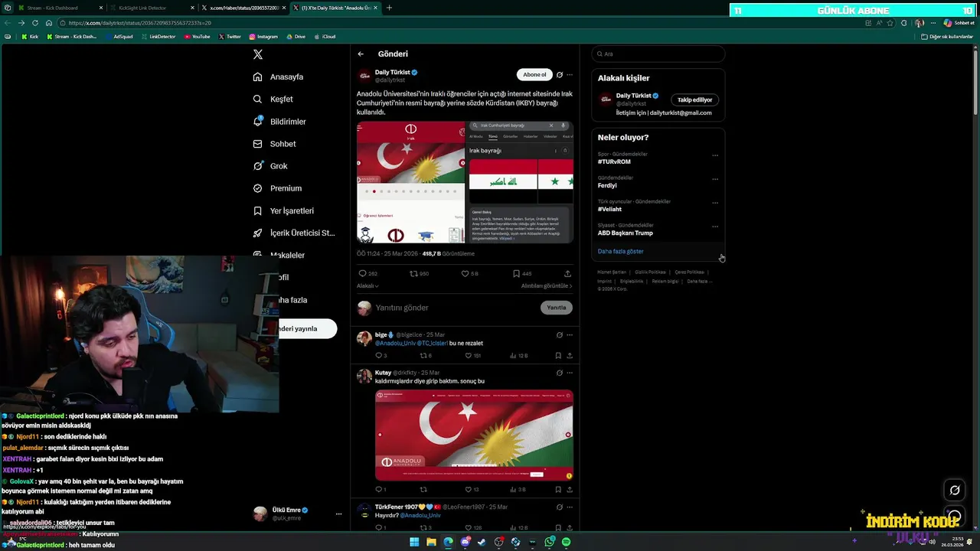Go back using the Gönderi arrow

[x=361, y=54]
